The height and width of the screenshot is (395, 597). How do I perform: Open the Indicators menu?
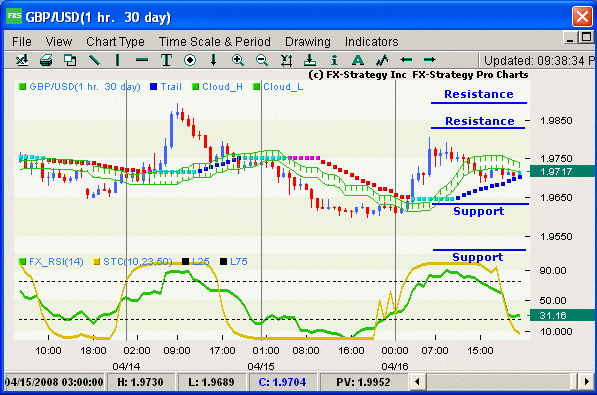[372, 42]
